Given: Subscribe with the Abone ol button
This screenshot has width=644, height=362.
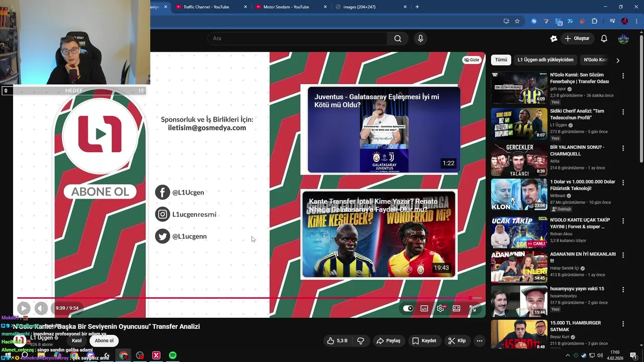Looking at the screenshot, I should point(104,340).
